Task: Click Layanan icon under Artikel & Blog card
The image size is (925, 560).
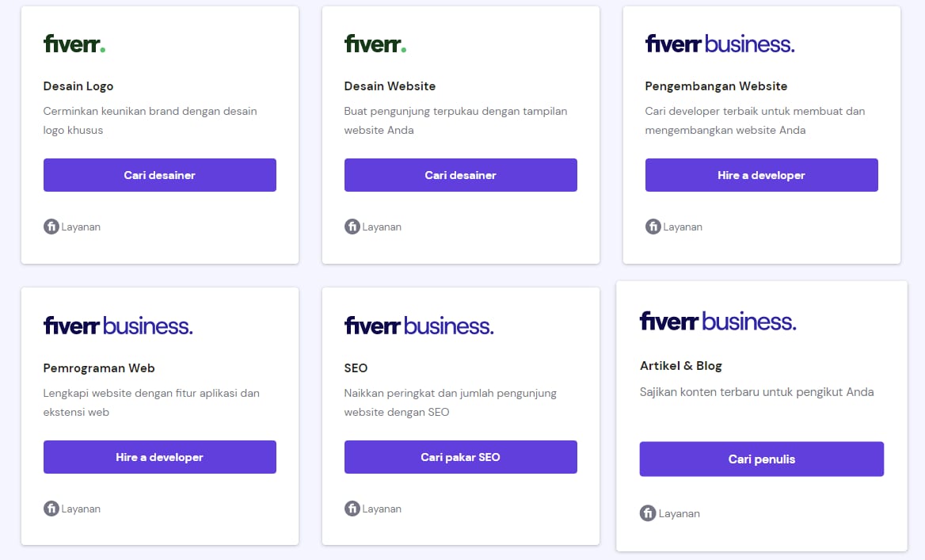Action: coord(648,513)
